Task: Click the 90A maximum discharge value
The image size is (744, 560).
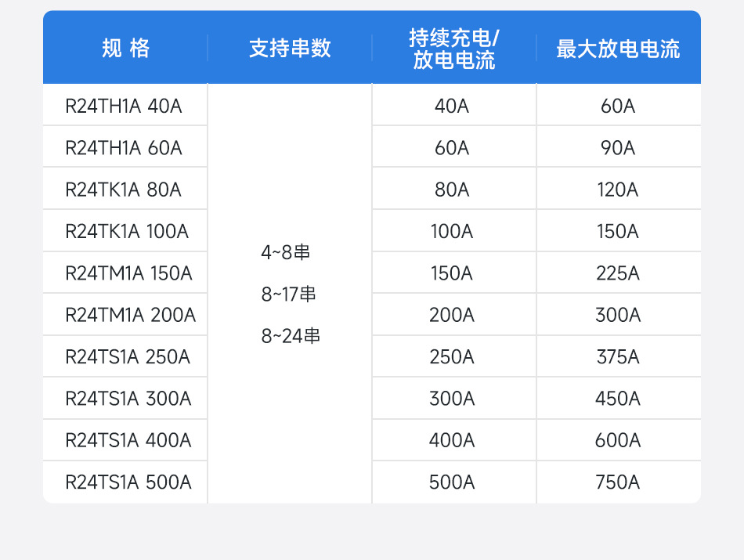Action: 618,147
